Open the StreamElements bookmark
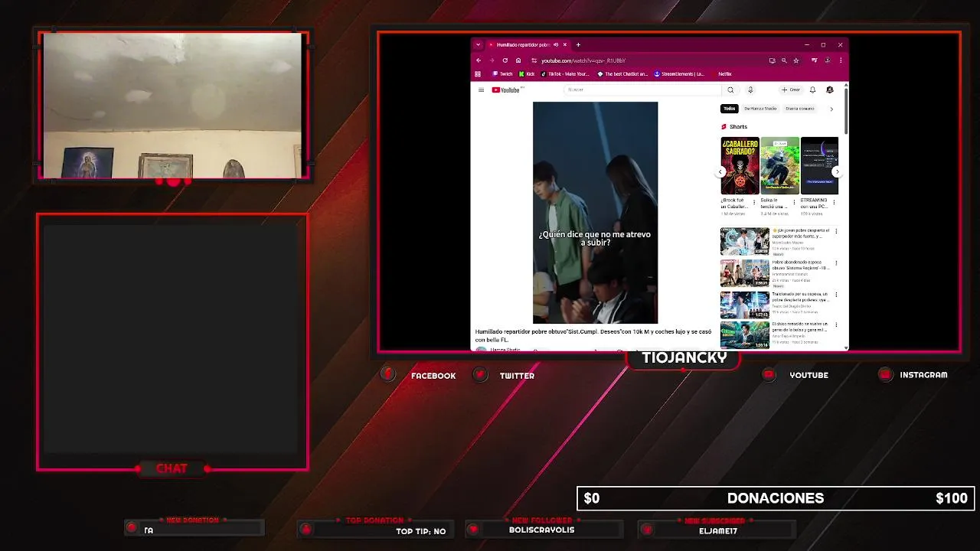 tap(679, 74)
